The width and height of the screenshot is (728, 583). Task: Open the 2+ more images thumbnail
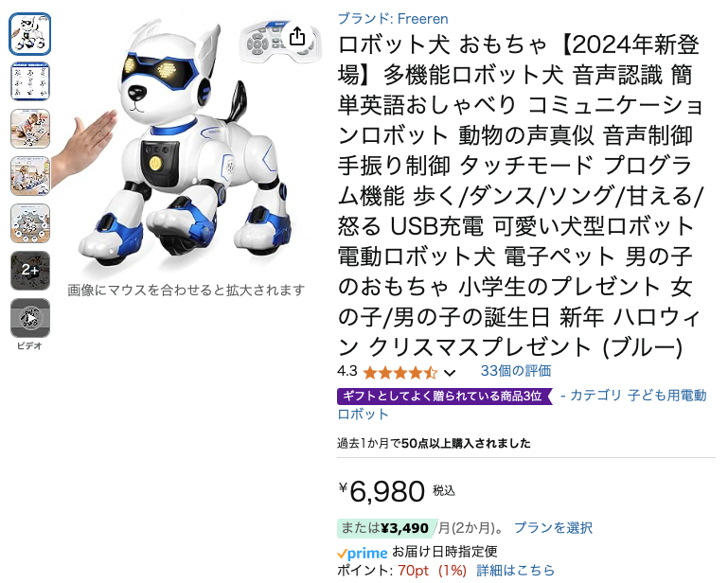pyautogui.click(x=30, y=271)
